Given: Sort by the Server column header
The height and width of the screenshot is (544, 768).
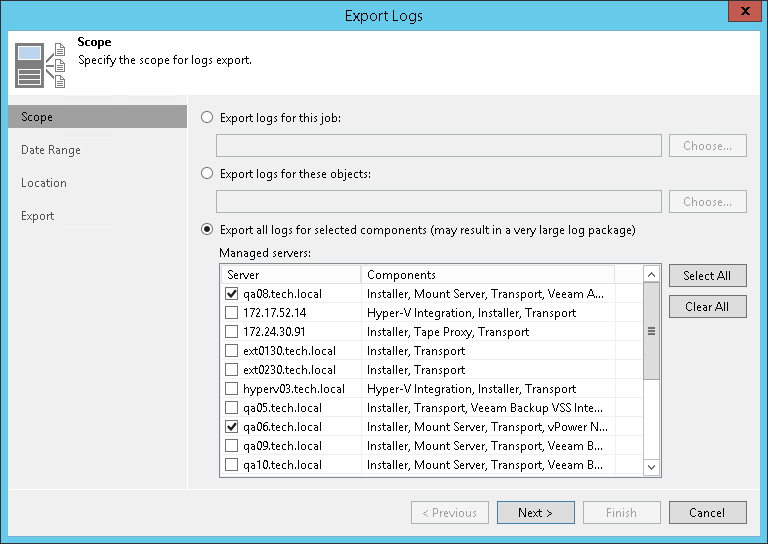Looking at the screenshot, I should point(290,275).
